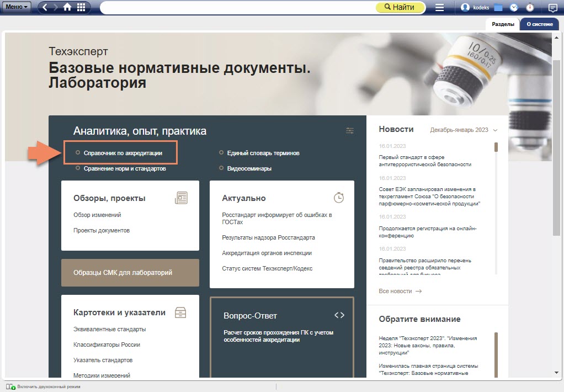Open Результаты надзора Росстандарта

point(268,237)
